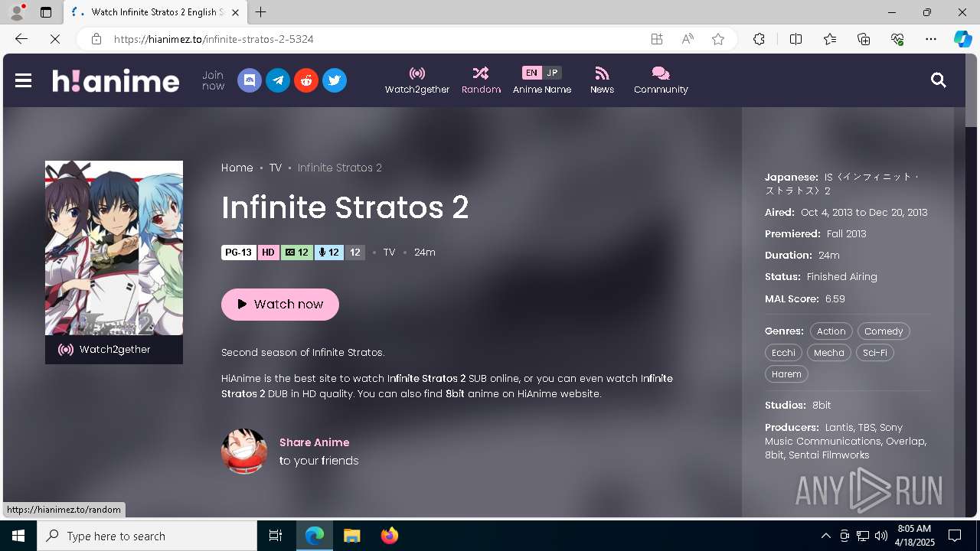Screen dimensions: 980x551
Task: Select EN anime name language
Action: (x=531, y=73)
